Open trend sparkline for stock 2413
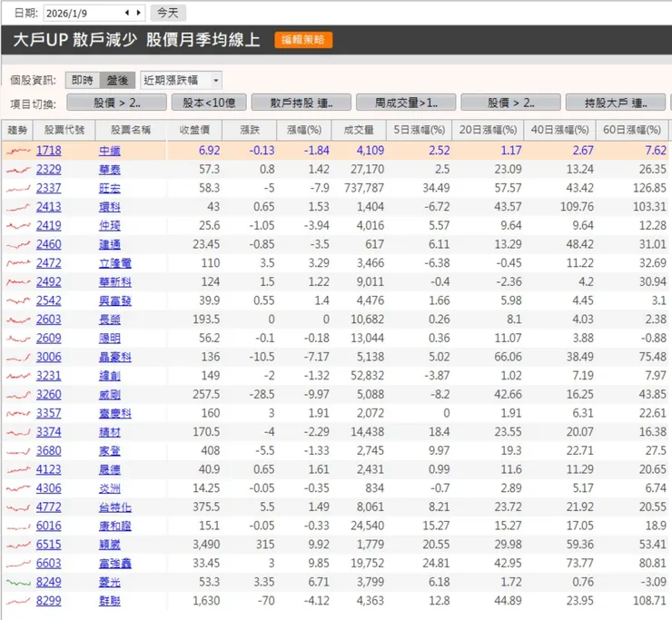672x620 pixels. (18, 207)
